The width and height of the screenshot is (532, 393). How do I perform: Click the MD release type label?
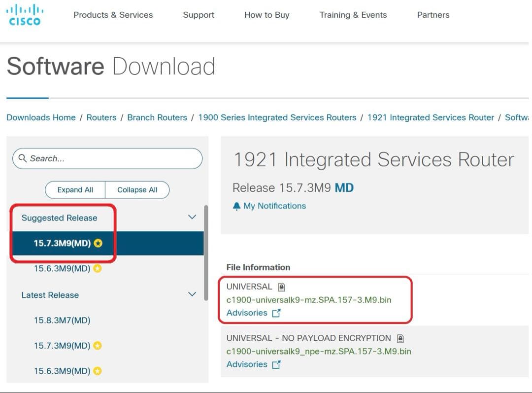[x=344, y=188]
